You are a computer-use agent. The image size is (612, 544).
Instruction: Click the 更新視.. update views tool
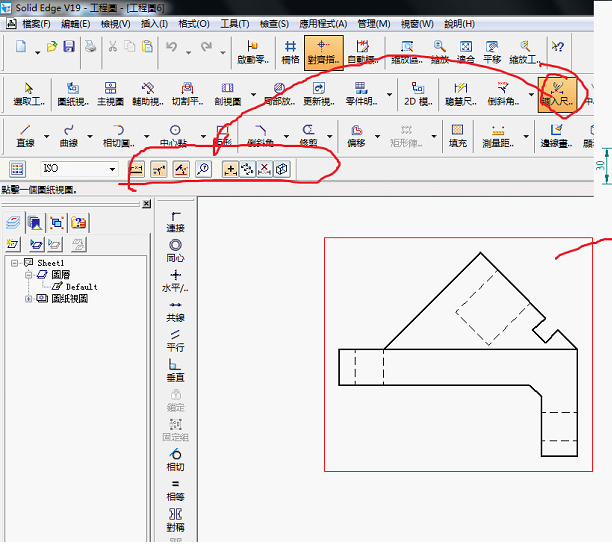(x=319, y=94)
